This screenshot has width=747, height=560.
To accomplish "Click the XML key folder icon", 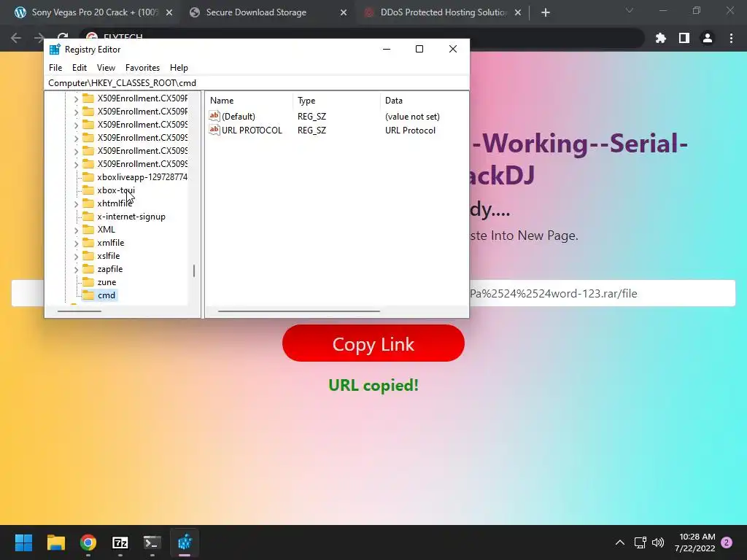I will [x=88, y=229].
